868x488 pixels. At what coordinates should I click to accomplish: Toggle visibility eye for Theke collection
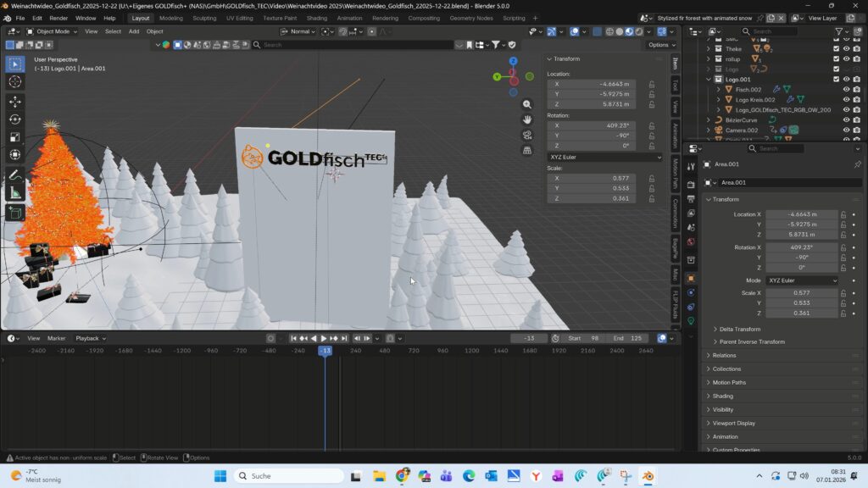click(847, 48)
